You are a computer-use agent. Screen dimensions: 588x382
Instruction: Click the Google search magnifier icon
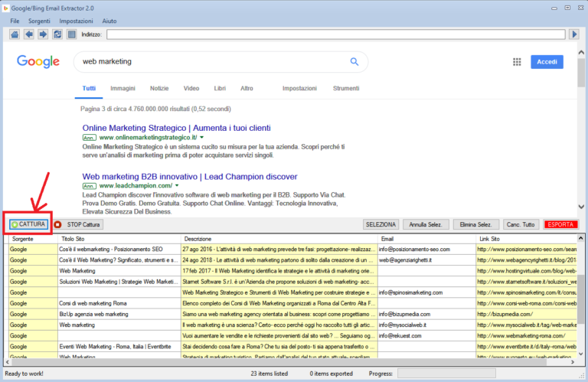point(354,61)
